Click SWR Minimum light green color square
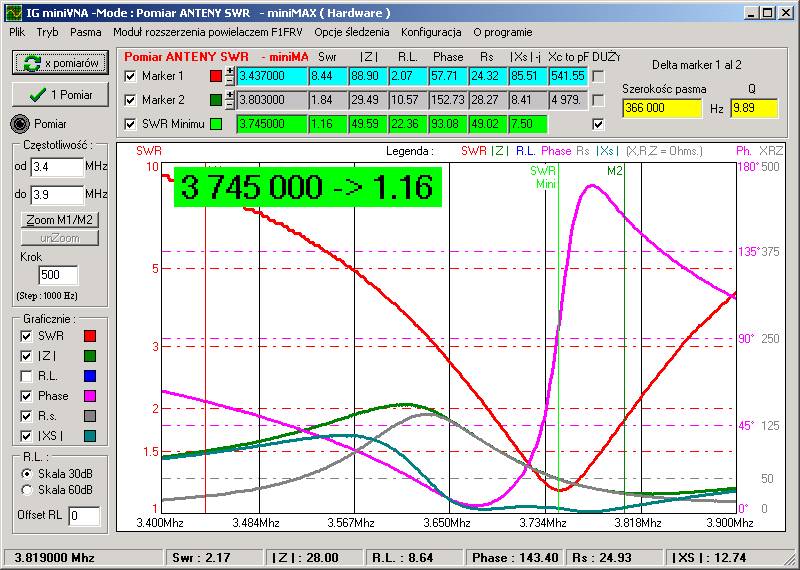Image resolution: width=800 pixels, height=570 pixels. [216, 124]
